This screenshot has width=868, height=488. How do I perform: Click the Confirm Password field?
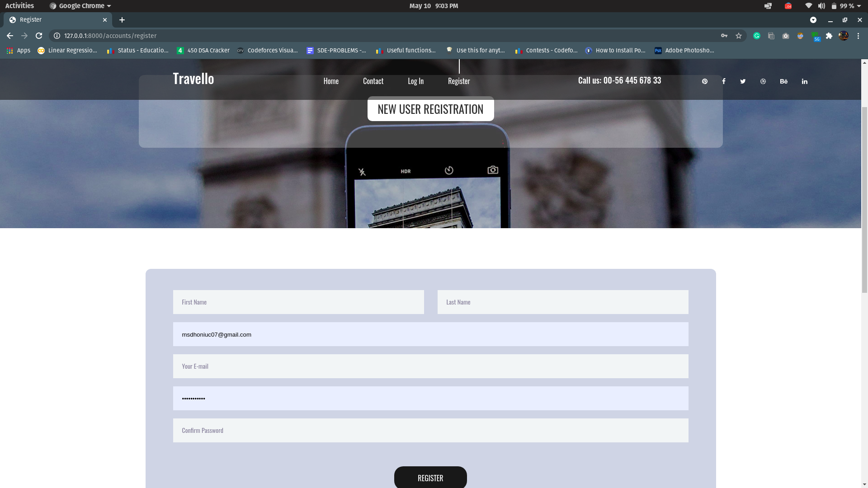(430, 430)
